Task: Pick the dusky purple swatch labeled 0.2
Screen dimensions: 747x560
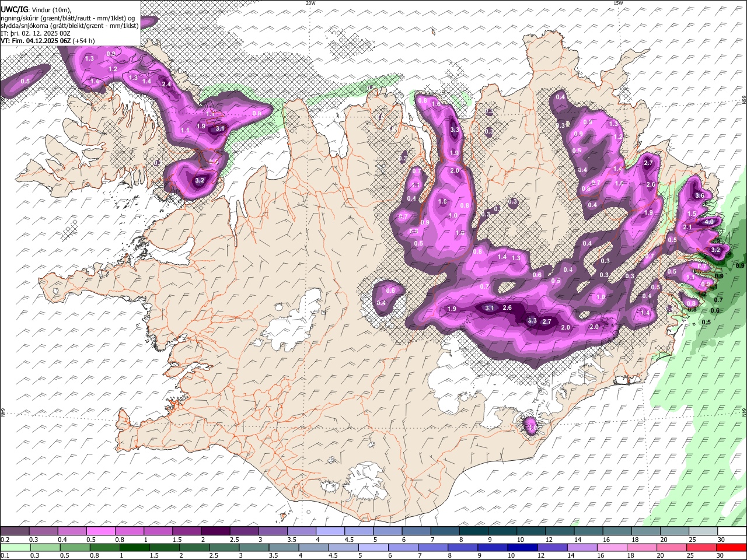Action: click(x=15, y=531)
